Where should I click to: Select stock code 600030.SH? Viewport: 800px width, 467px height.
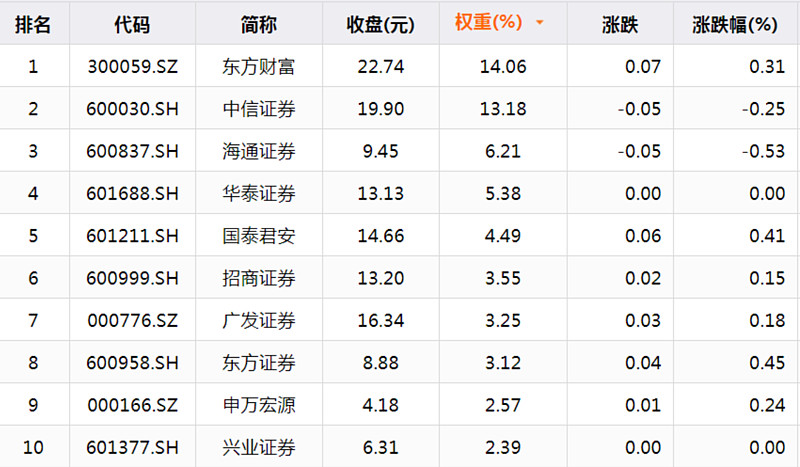tap(133, 109)
